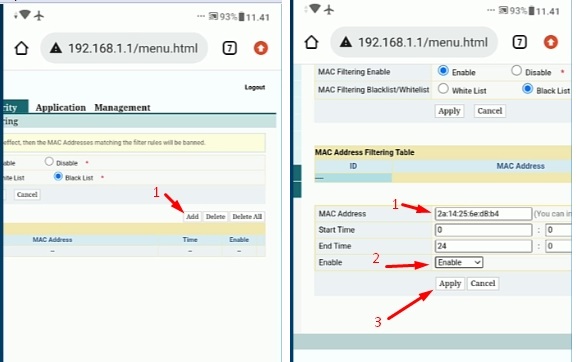Click the 'MAC Filtering Enable' label

[x=354, y=72]
